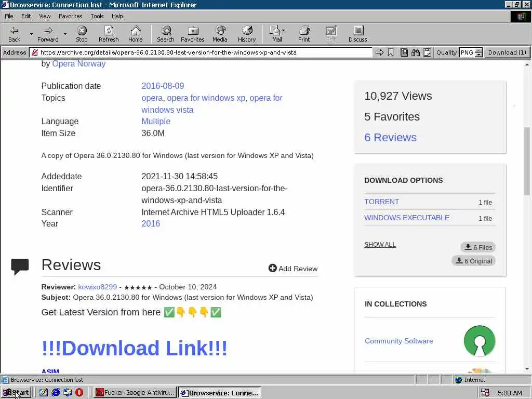Image resolution: width=532 pixels, height=399 pixels.
Task: Open the Back button history dropdown arrow
Action: pos(31,34)
